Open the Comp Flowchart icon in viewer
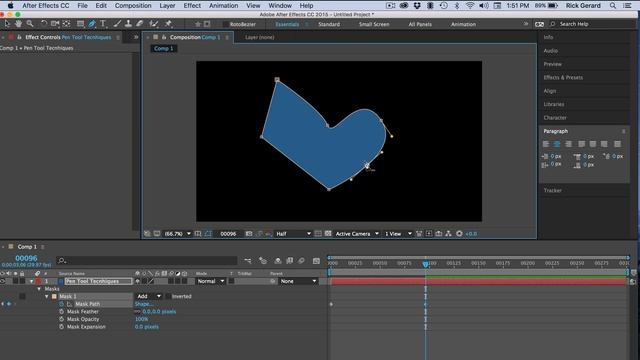640x360 pixels. click(449, 234)
